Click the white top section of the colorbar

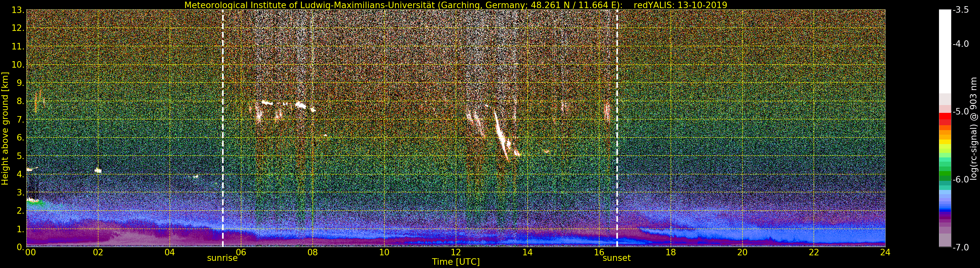point(945,51)
